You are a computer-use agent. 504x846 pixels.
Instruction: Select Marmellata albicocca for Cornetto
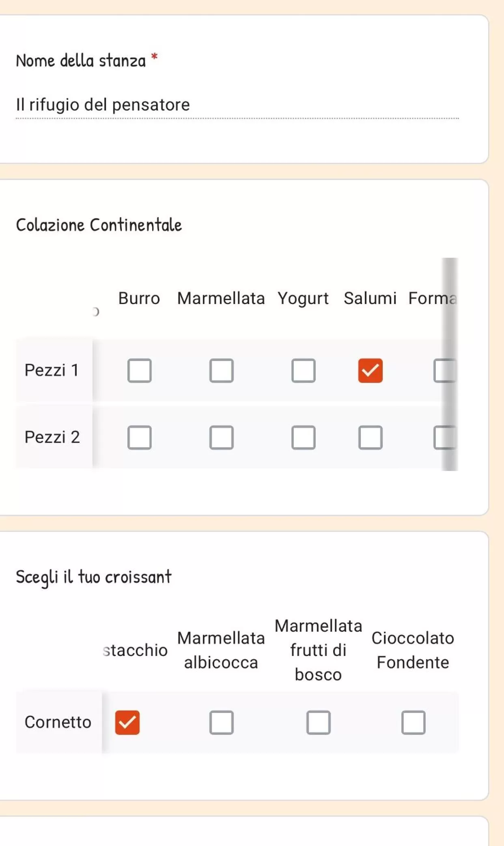[x=221, y=722]
